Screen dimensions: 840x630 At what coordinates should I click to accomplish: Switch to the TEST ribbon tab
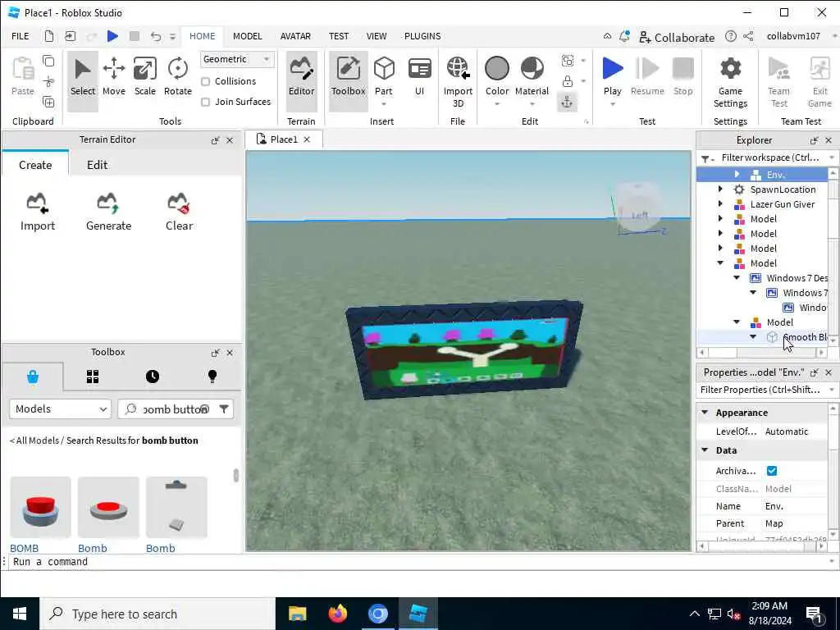(x=339, y=36)
